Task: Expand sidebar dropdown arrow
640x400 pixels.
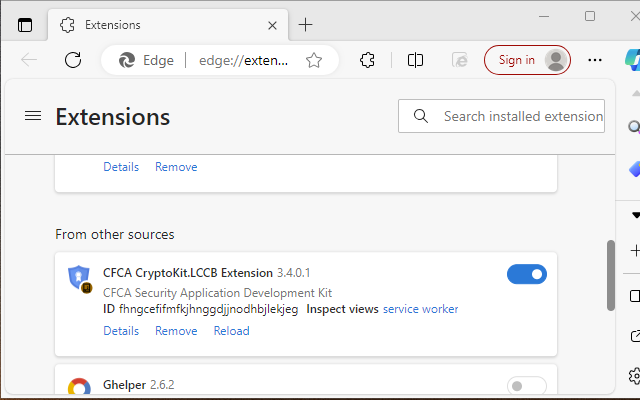Action: pos(634,215)
